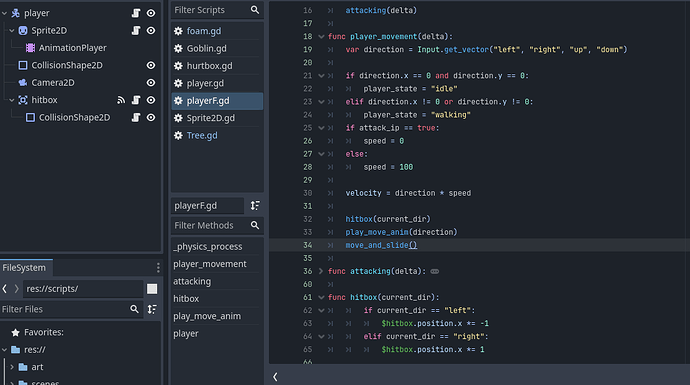Click the folded code indicator on line 36
Viewport: 690px width, 385px height.
(435, 271)
